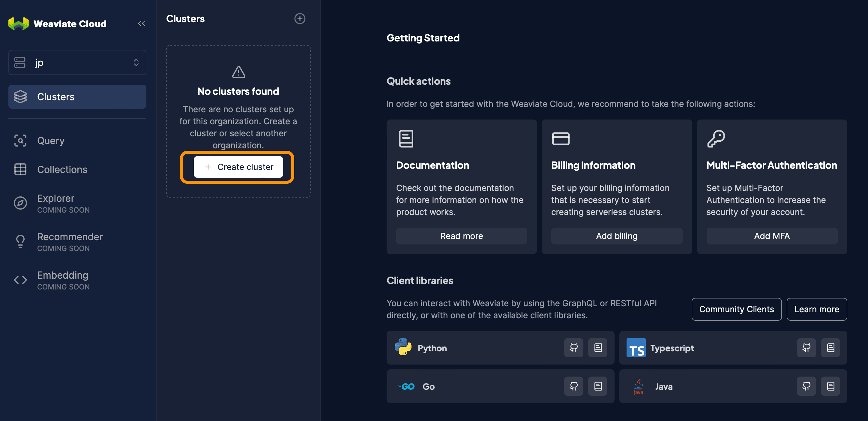Click the Billing credit card icon
Screen dimensions: 868x421
tap(560, 139)
